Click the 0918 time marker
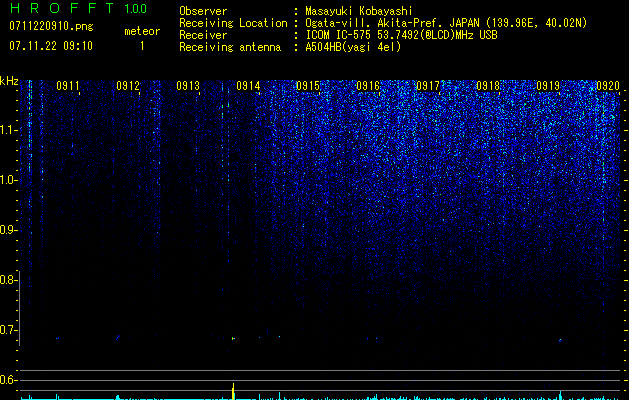This screenshot has height=400, width=629. (488, 86)
